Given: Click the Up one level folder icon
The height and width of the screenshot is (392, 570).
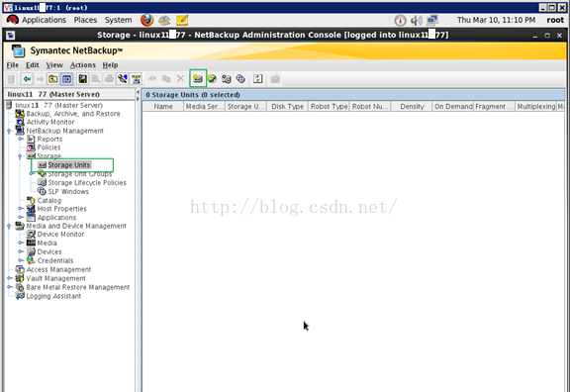Looking at the screenshot, I should 53,79.
